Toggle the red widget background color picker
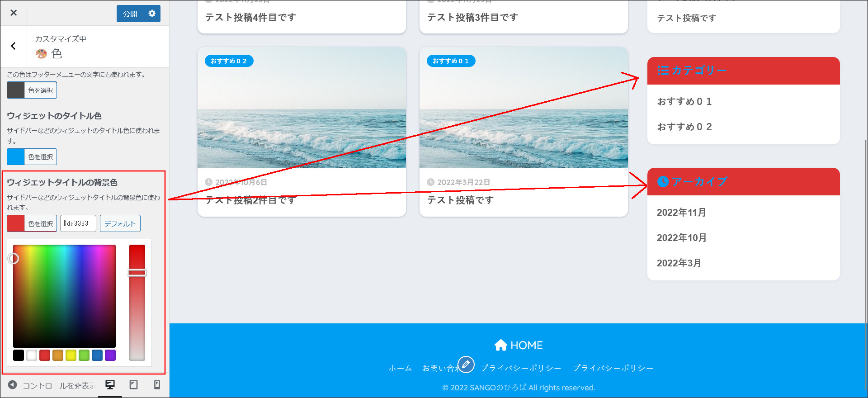Viewport: 868px width, 398px height. 32,223
